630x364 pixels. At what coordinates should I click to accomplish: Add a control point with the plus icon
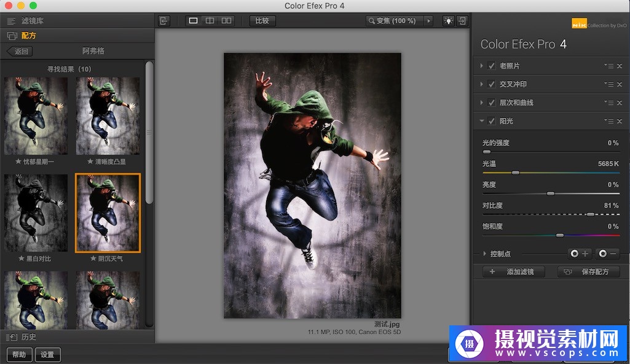click(579, 254)
